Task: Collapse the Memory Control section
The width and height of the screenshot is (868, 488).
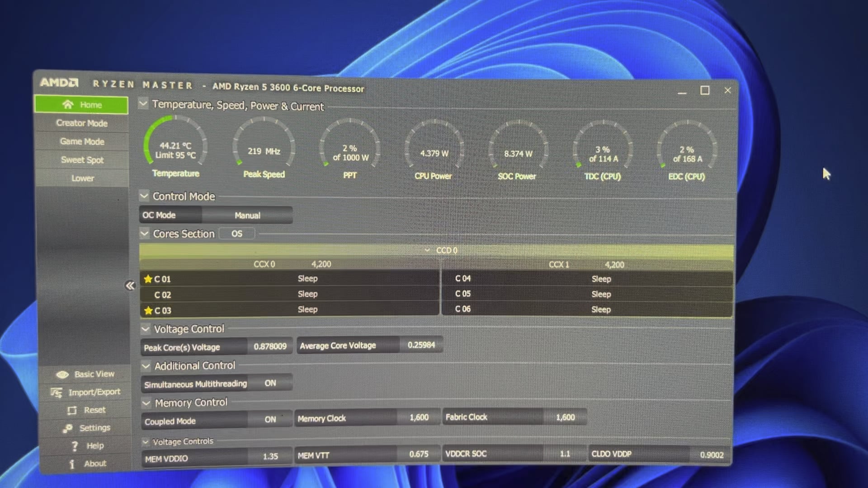Action: click(146, 403)
